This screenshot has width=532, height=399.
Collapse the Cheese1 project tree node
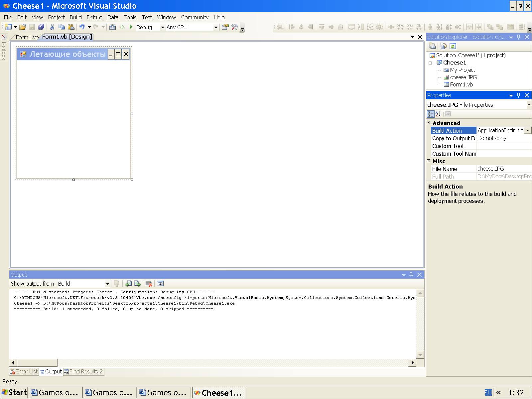[x=430, y=63]
